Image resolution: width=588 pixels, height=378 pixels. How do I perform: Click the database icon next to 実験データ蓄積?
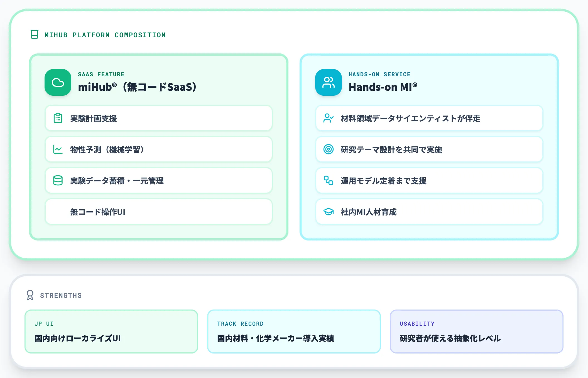(58, 181)
